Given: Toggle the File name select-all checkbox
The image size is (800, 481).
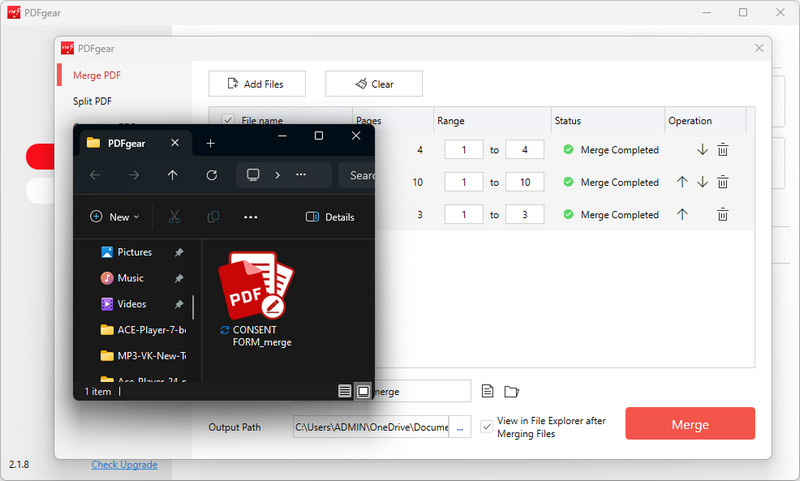Looking at the screenshot, I should point(228,120).
